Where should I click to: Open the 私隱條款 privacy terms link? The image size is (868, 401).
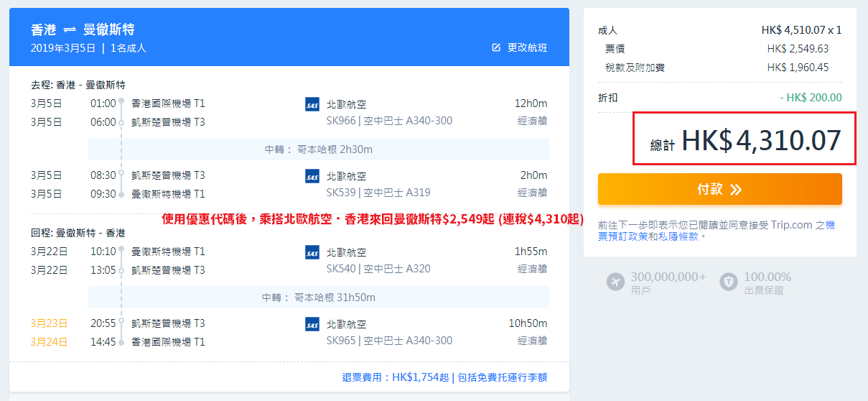[x=678, y=236]
